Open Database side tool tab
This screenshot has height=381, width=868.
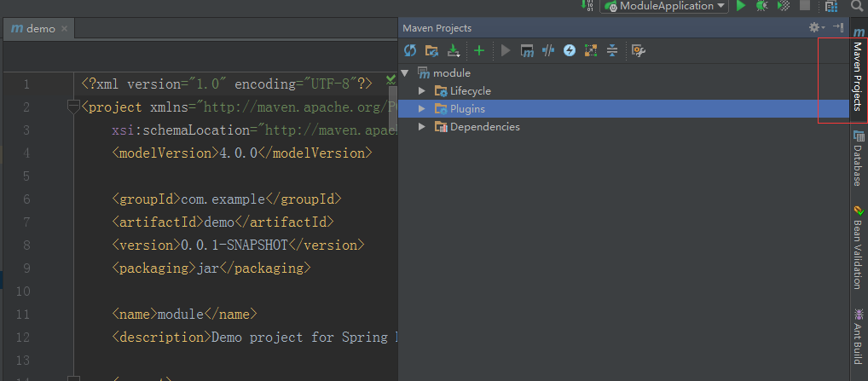coord(858,158)
